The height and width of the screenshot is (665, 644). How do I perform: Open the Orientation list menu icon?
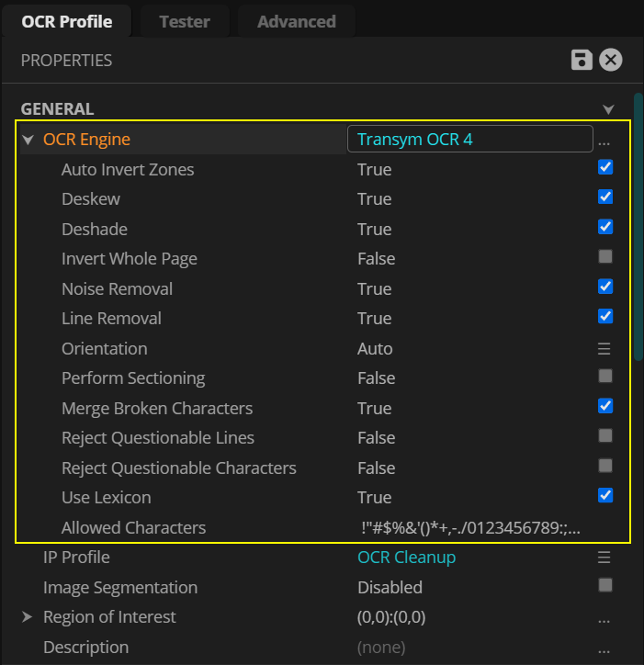click(x=604, y=349)
